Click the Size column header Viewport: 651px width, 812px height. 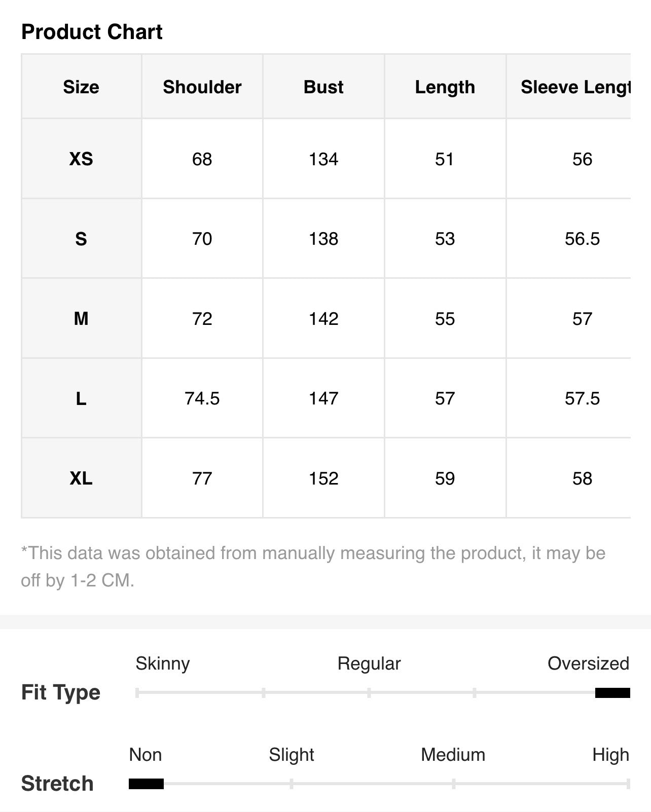click(x=81, y=87)
